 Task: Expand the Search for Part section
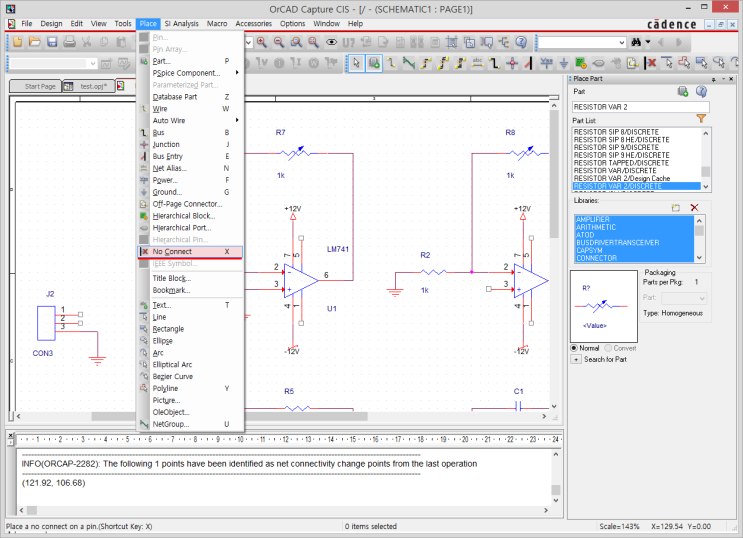[x=576, y=359]
